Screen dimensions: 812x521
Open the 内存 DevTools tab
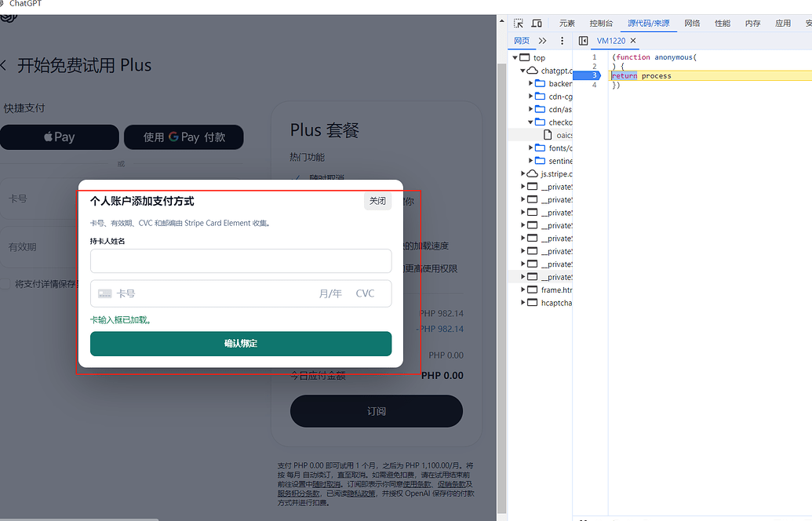tap(752, 24)
